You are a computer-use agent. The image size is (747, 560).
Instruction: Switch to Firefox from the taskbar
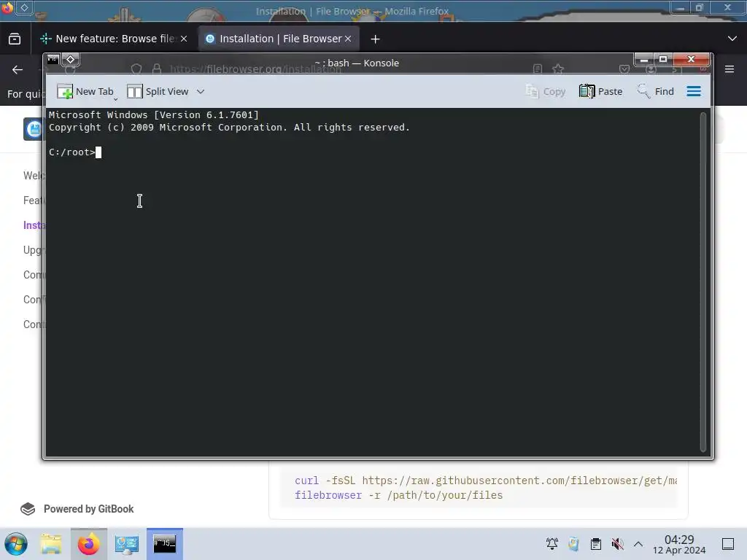(88, 544)
